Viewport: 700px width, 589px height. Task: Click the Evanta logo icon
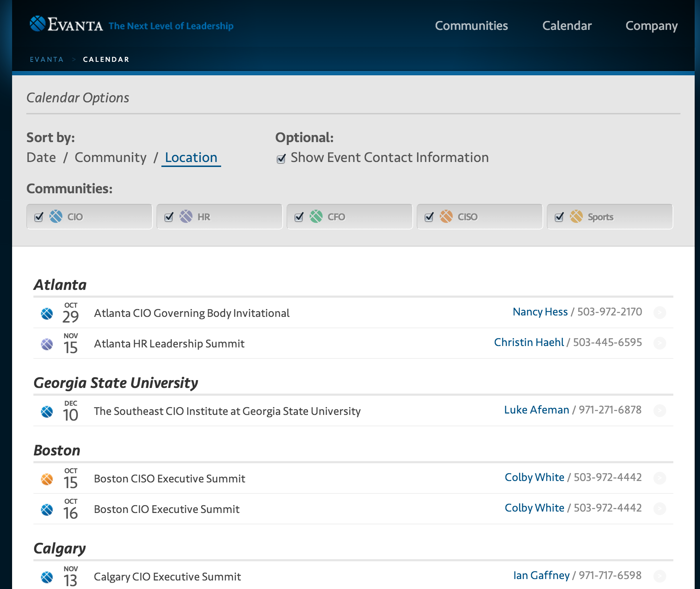38,24
